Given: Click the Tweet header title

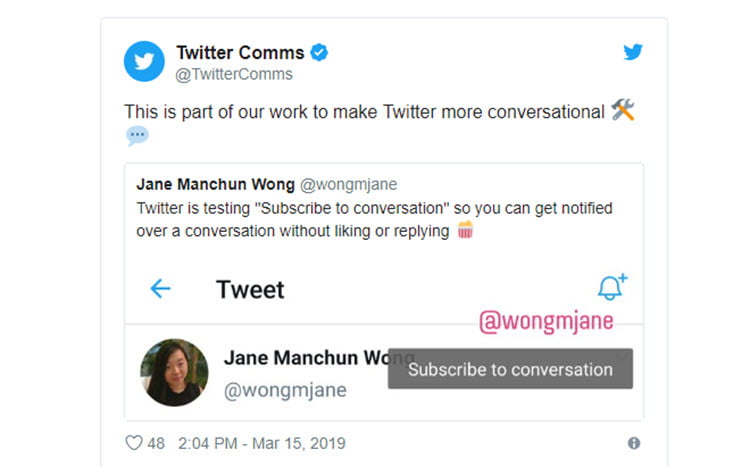Looking at the screenshot, I should pos(250,289).
